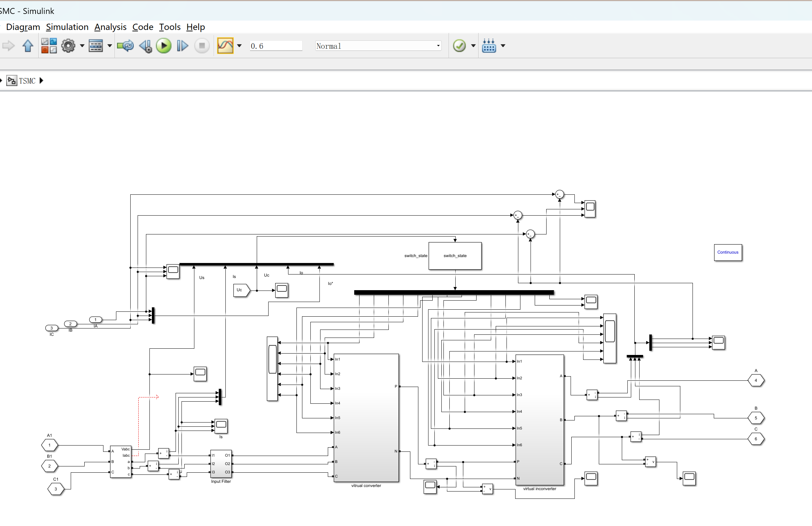Select connection port 6 labeled C
Viewport: 812px width, 526px height.
[756, 439]
